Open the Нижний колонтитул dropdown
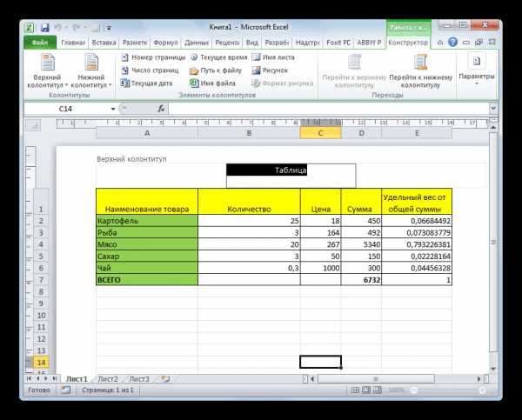This screenshot has width=522, height=420. click(90, 71)
